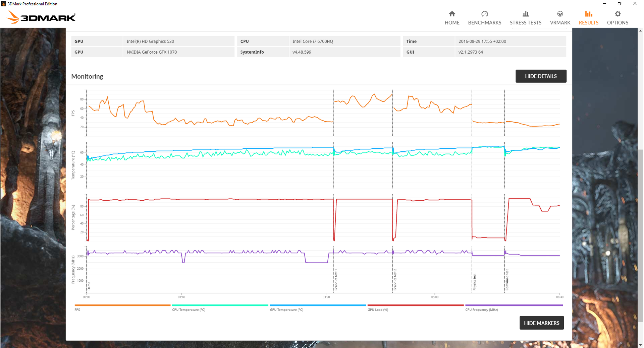
Task: Select the Combined test marker
Action: pos(507,280)
